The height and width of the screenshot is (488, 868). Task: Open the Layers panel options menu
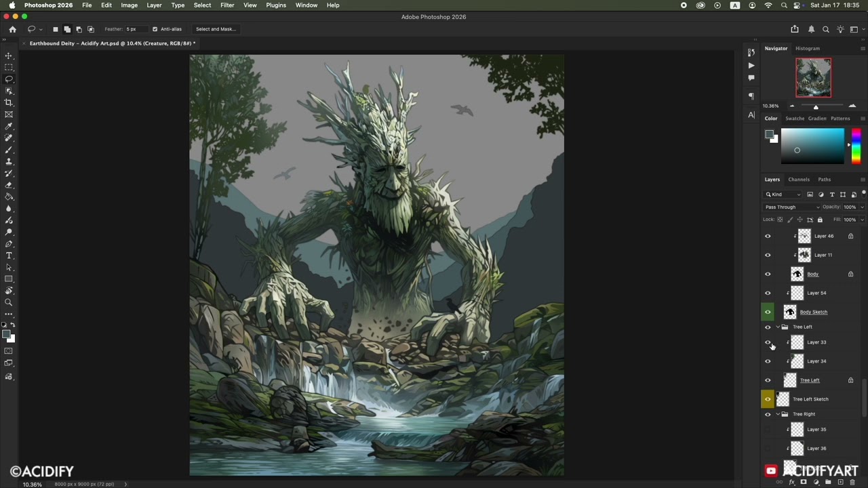coord(863,180)
